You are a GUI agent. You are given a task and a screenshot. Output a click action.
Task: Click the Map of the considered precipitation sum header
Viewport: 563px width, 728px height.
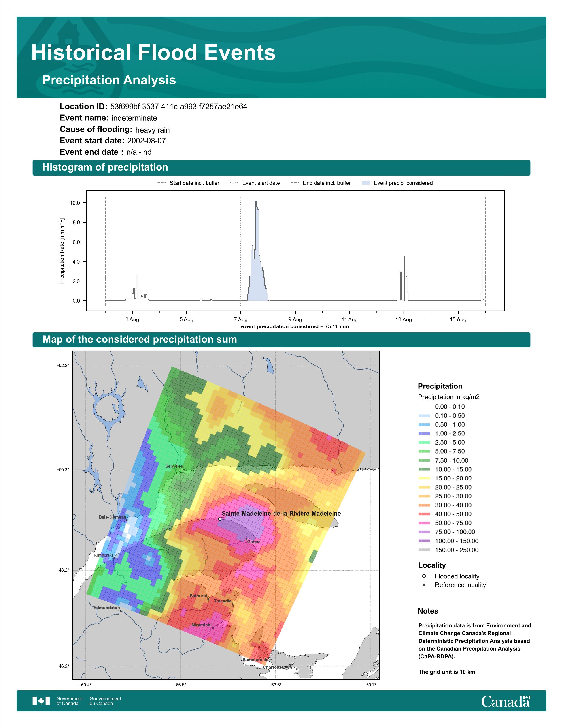point(281,340)
